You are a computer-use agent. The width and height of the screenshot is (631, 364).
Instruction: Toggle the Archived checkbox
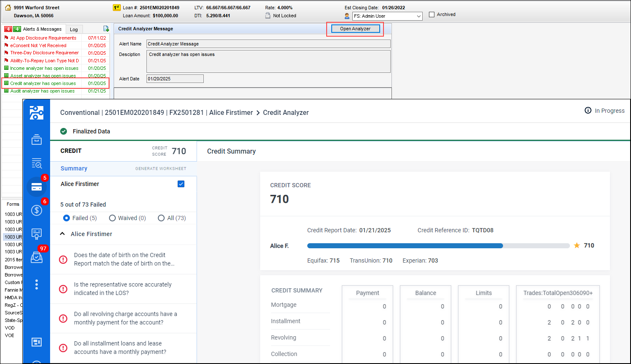[431, 14]
